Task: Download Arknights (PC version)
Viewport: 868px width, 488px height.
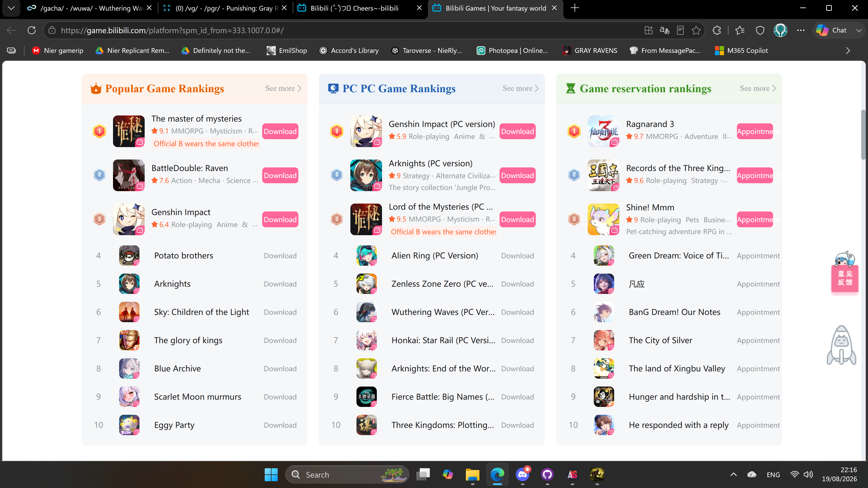Action: coord(518,176)
